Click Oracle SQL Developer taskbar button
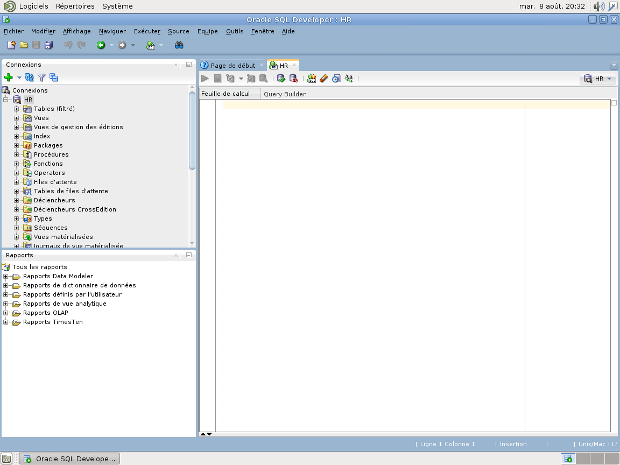Screen dimensions: 620x465 point(70,459)
